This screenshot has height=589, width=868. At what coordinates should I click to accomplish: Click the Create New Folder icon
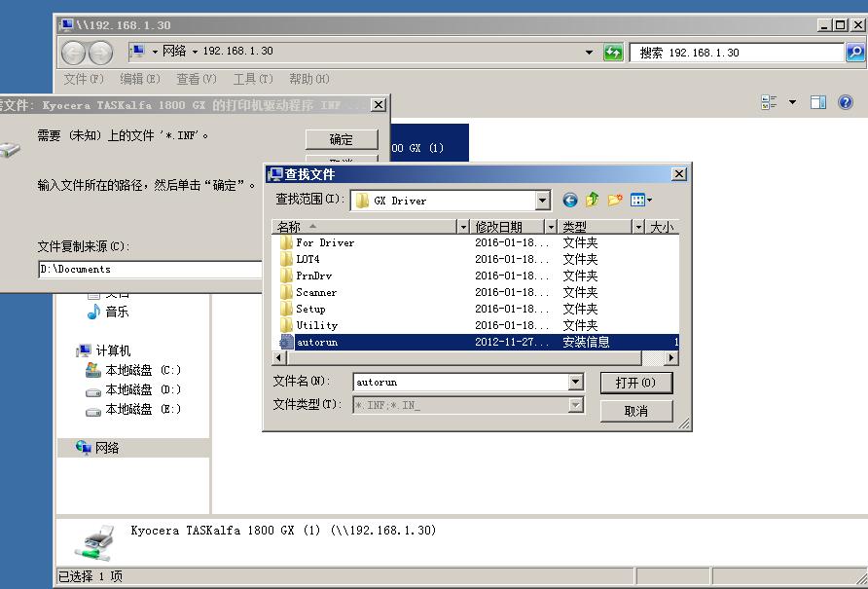(615, 199)
